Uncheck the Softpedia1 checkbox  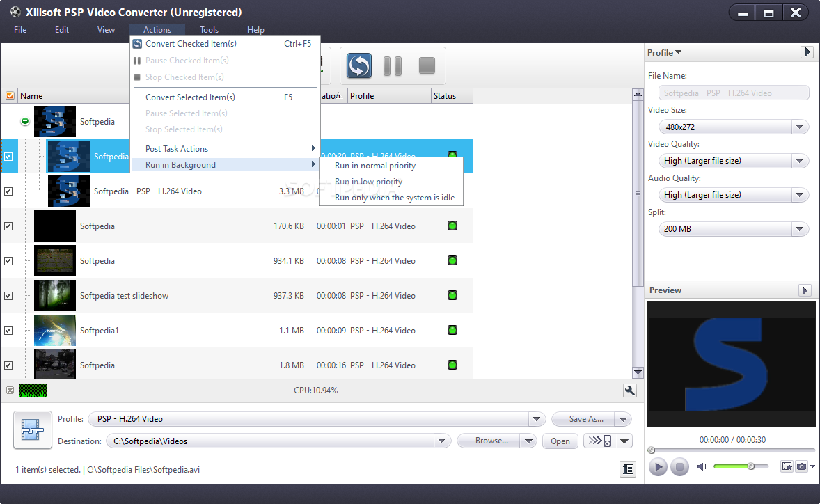[8, 331]
